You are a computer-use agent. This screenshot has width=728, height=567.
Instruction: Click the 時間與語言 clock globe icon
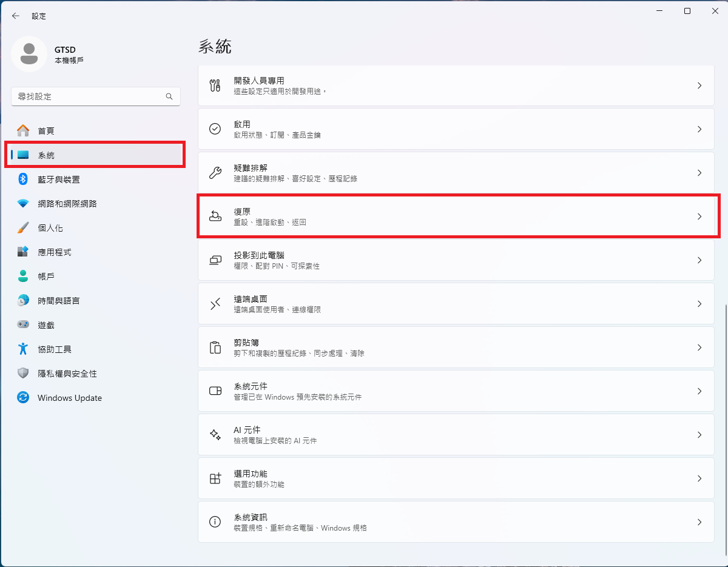23,300
